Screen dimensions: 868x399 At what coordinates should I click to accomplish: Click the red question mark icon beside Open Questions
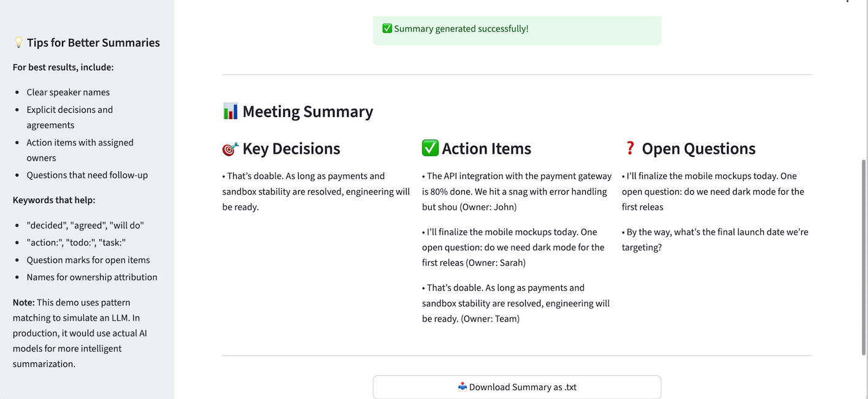[x=629, y=148]
